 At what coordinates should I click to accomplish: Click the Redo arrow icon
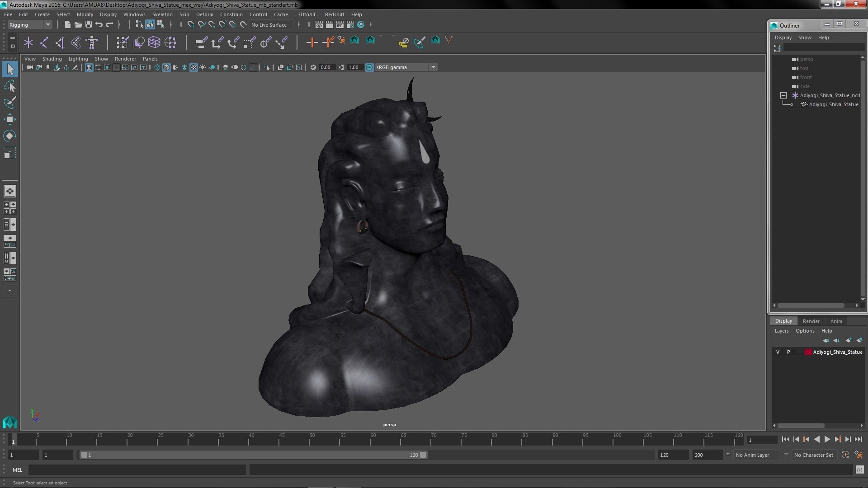[109, 24]
